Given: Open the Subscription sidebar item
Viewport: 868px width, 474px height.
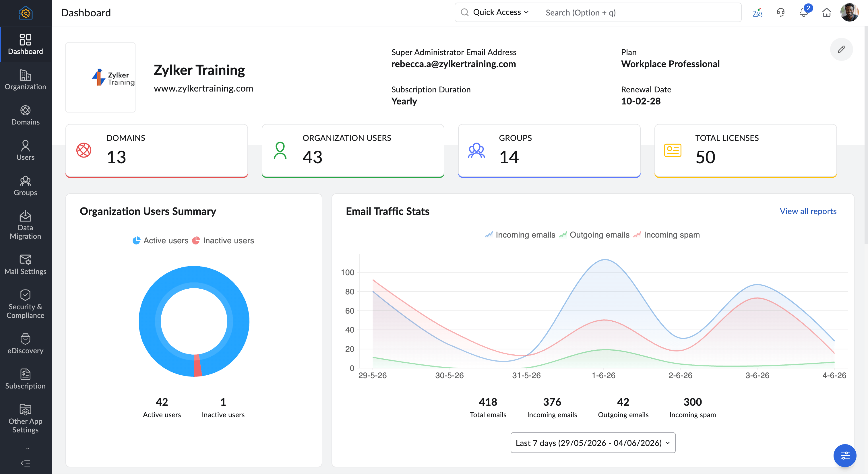Looking at the screenshot, I should 26,379.
